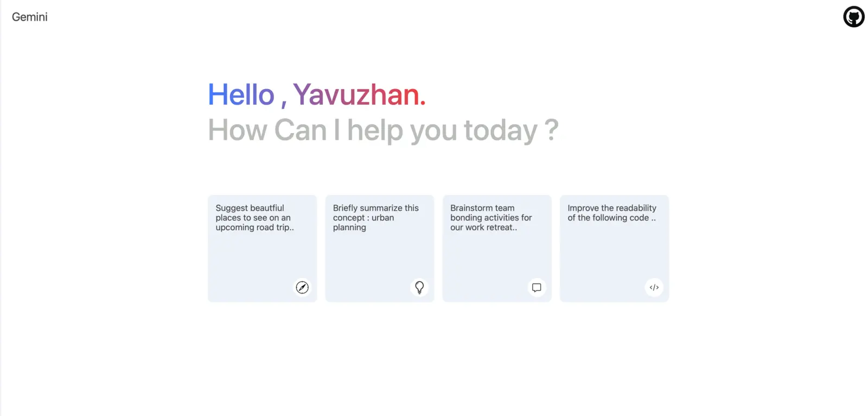
Task: Select the Gemini title in the header
Action: [x=30, y=17]
